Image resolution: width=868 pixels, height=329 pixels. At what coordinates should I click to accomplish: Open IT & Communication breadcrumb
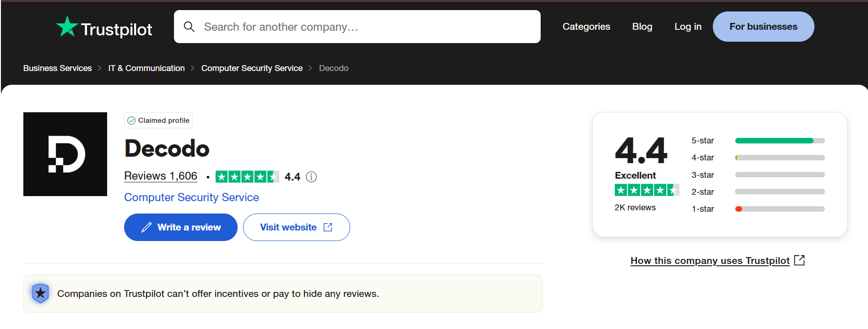(x=146, y=68)
